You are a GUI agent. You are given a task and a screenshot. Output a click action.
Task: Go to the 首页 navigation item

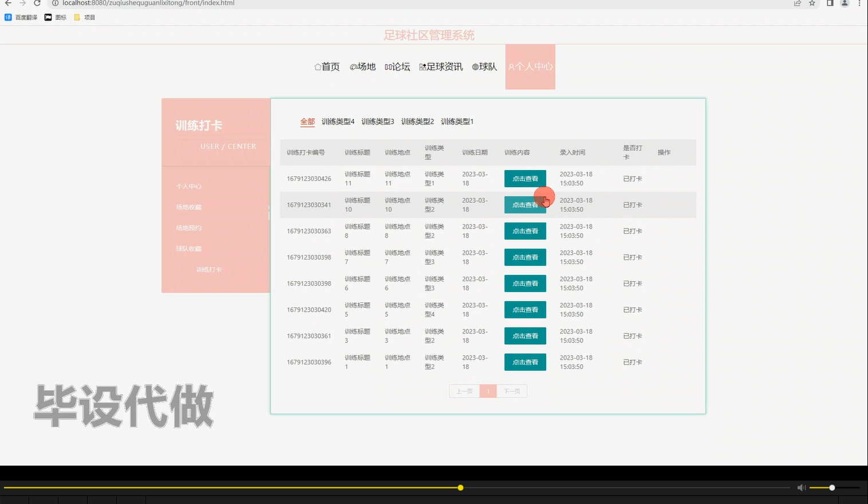point(327,66)
